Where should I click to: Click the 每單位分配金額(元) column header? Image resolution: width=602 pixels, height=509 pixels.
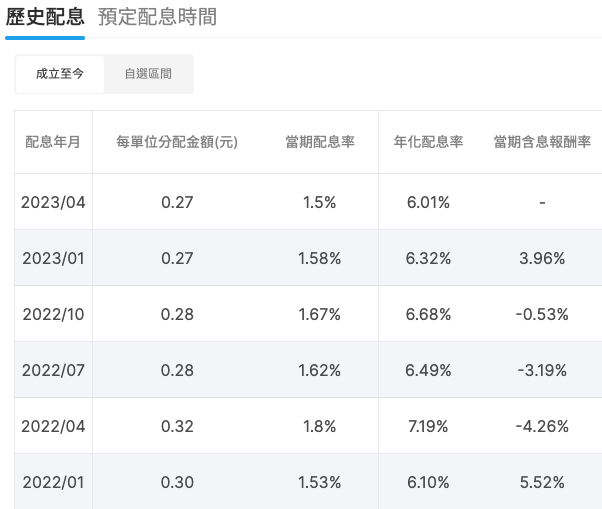177,142
